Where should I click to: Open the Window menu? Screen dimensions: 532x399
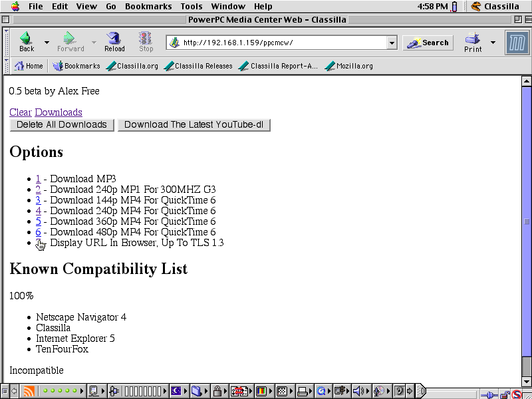[x=228, y=7]
